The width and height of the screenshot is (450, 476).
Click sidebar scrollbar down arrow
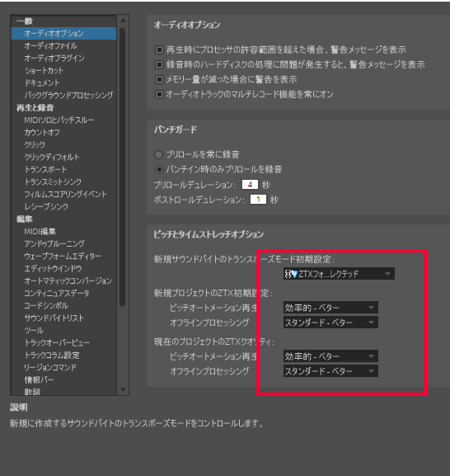click(x=123, y=389)
